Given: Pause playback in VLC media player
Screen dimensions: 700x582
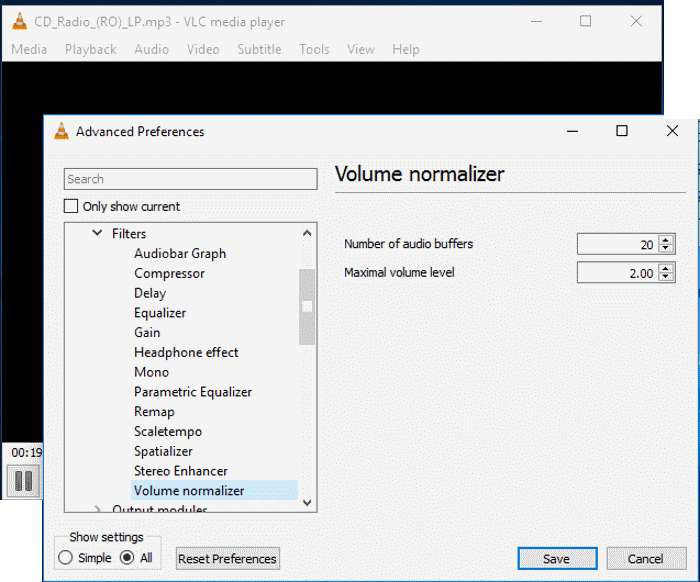Looking at the screenshot, I should 23,481.
